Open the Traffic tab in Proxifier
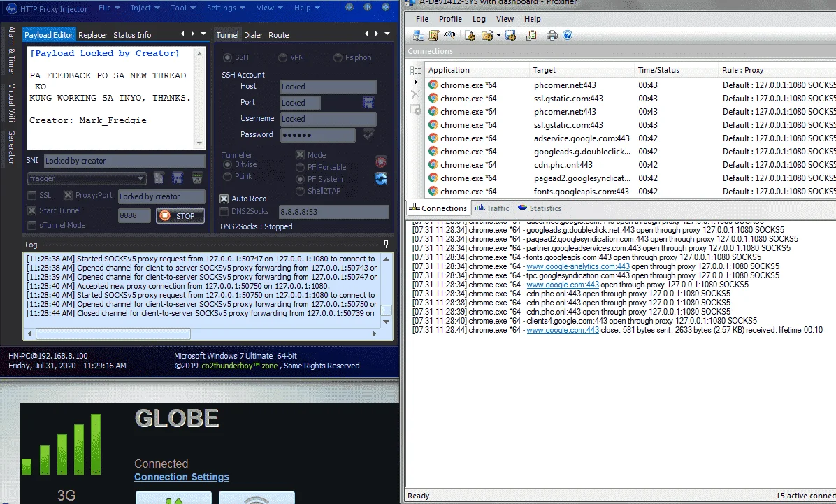 [491, 208]
